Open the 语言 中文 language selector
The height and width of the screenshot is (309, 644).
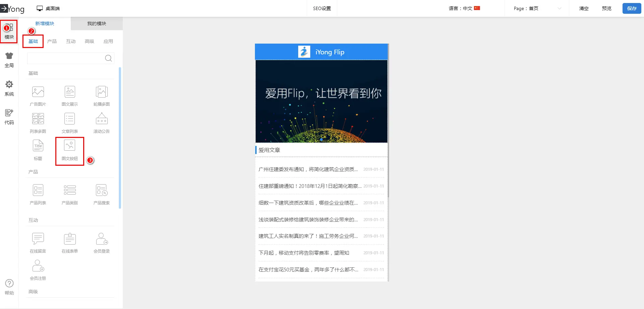[464, 8]
